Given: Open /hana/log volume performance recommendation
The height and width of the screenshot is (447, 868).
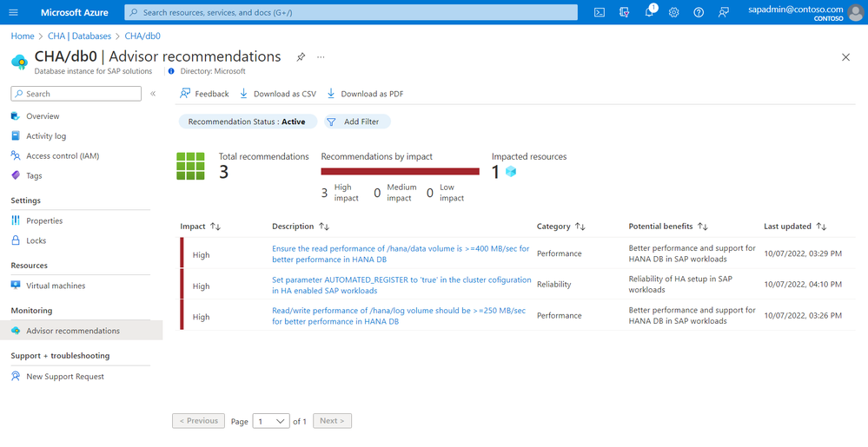Looking at the screenshot, I should coord(399,316).
